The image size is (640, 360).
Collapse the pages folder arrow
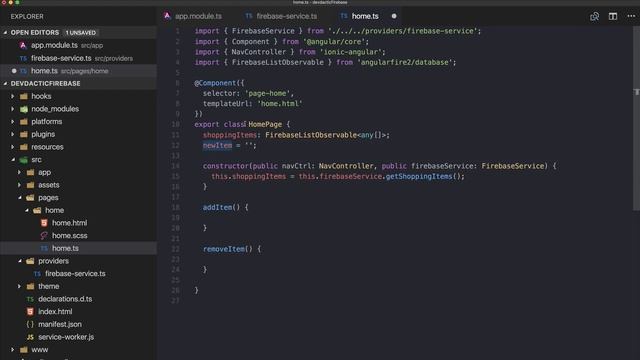[19, 198]
